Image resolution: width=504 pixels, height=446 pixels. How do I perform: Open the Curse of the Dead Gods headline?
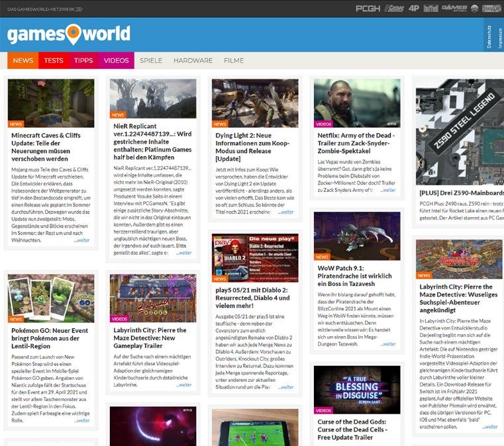pyautogui.click(x=352, y=429)
